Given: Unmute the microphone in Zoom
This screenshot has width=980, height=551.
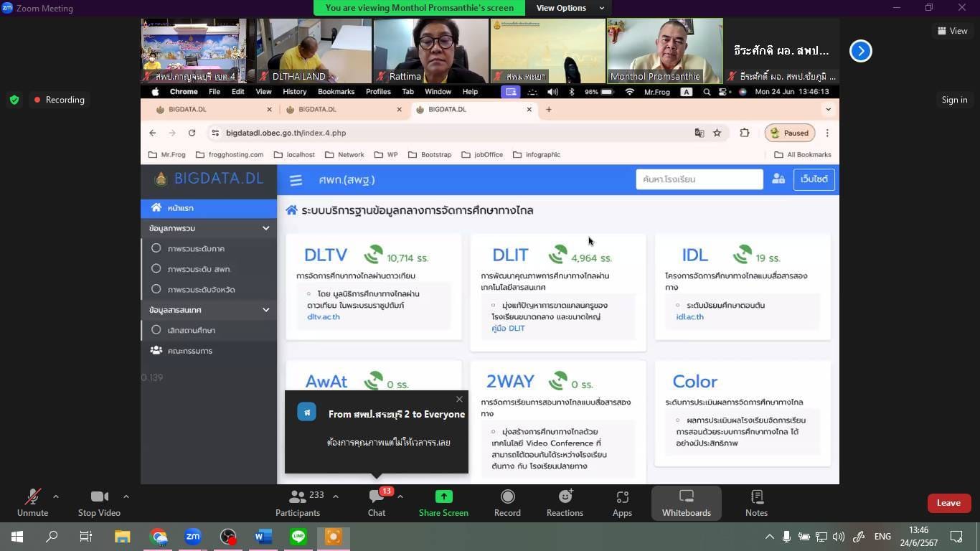Looking at the screenshot, I should point(32,503).
